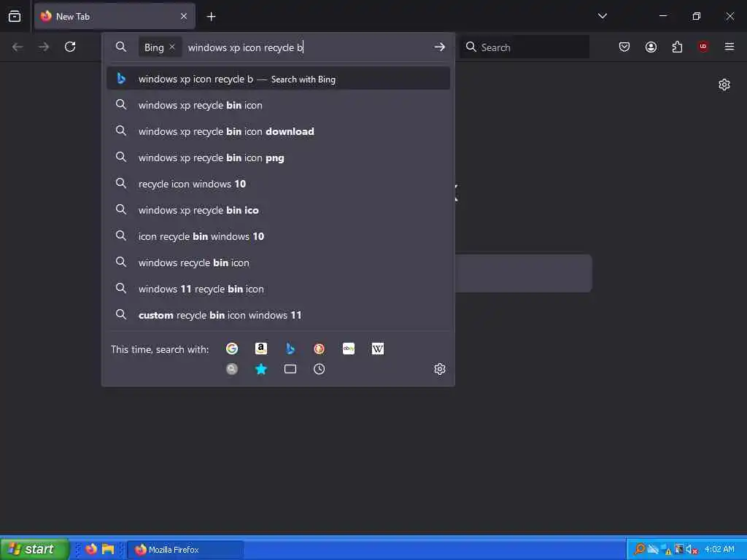Search this time with DuckDuckGo icon
This screenshot has width=747, height=560.
pyautogui.click(x=320, y=349)
